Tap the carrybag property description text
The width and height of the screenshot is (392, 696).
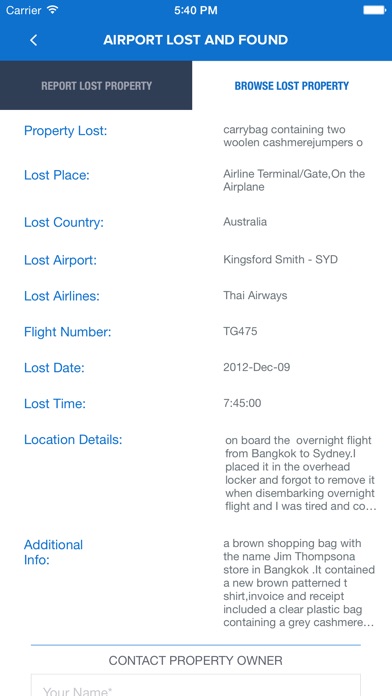[x=293, y=136]
